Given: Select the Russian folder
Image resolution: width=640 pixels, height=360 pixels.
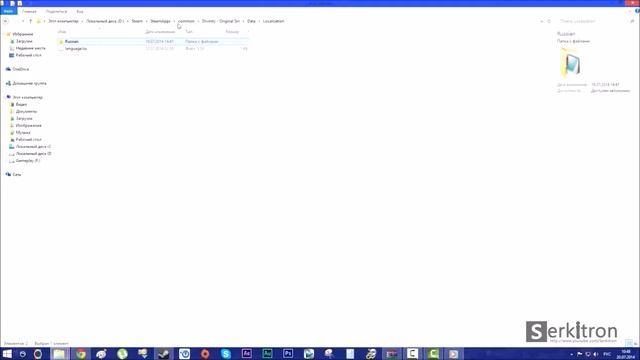Looking at the screenshot, I should coord(153,41).
